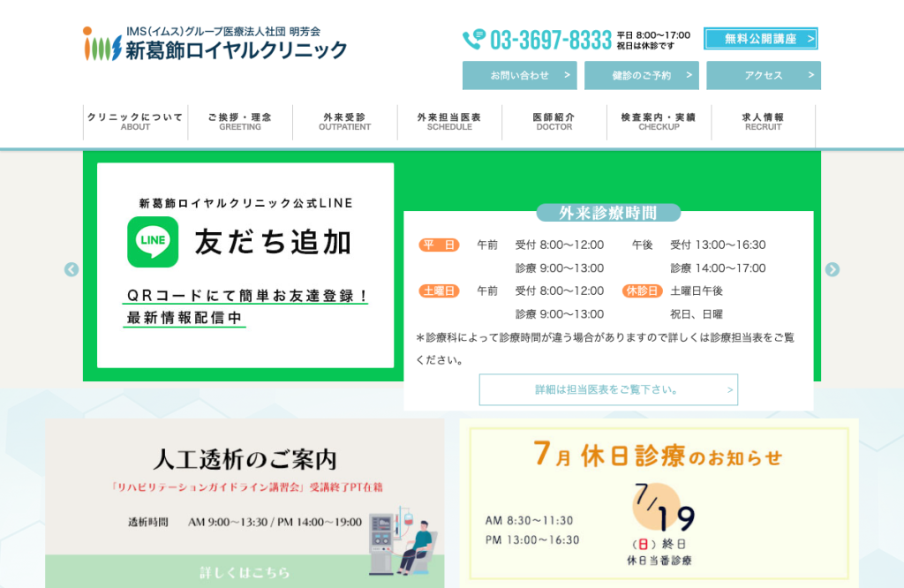This screenshot has height=588, width=904.
Task: Click text 土曜日午後
Action: (697, 291)
